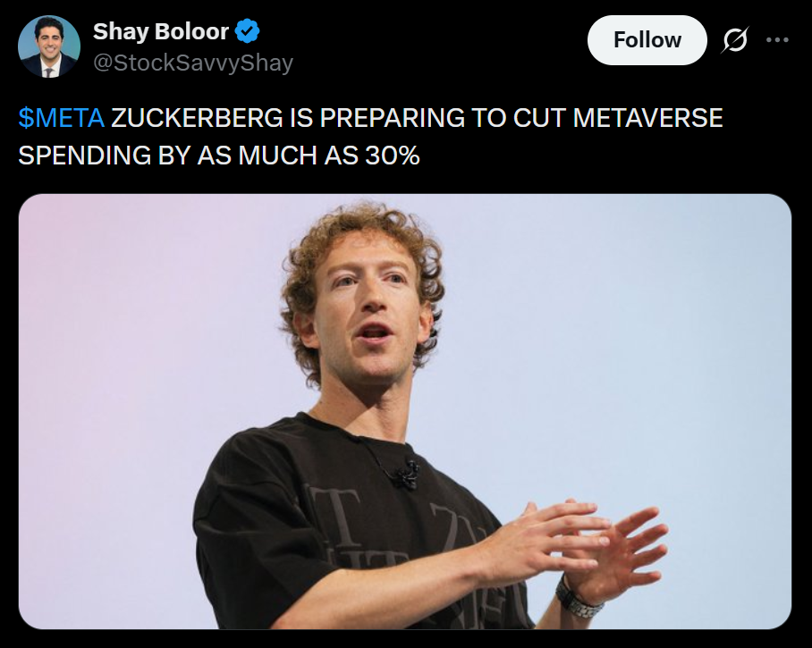Click the 30% text in the tweet
812x648 pixels.
click(x=392, y=156)
